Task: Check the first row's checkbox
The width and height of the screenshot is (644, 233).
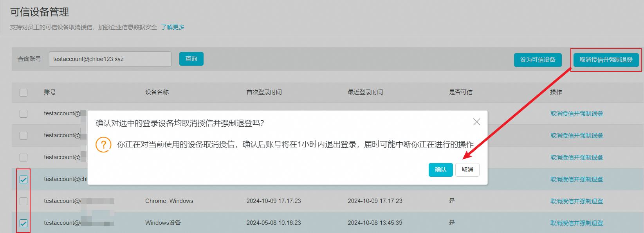Action: pyautogui.click(x=23, y=114)
